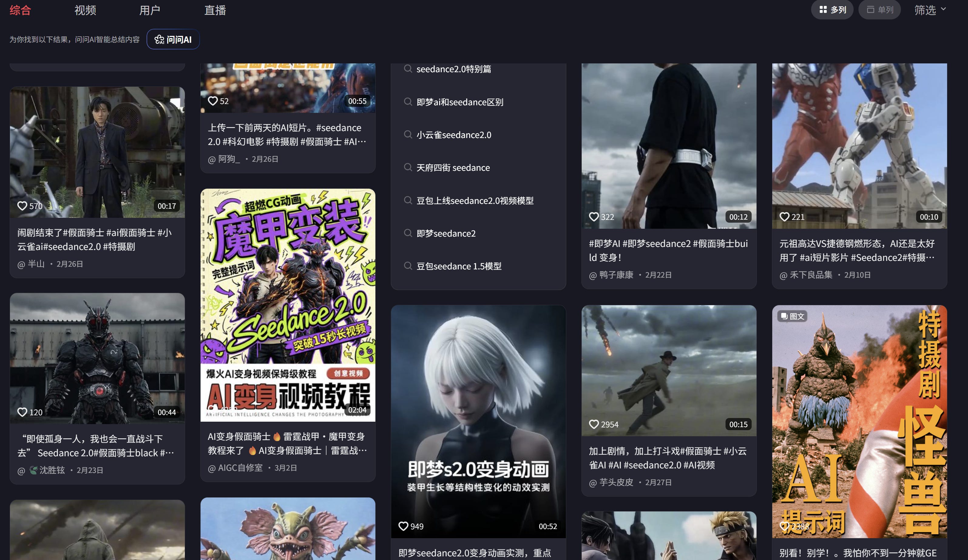Select suggestion 豆包seedance 1.5模型

[x=459, y=266]
